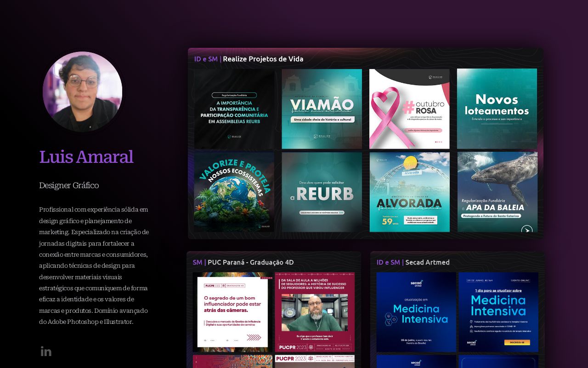Click the Designer Gráfico subtitle text
The height and width of the screenshot is (368, 588).
pyautogui.click(x=69, y=185)
